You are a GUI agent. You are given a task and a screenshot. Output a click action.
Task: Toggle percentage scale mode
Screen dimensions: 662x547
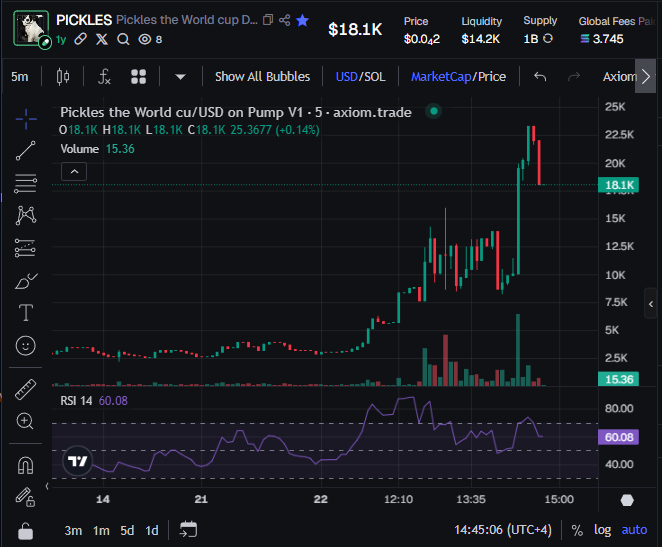(x=577, y=530)
